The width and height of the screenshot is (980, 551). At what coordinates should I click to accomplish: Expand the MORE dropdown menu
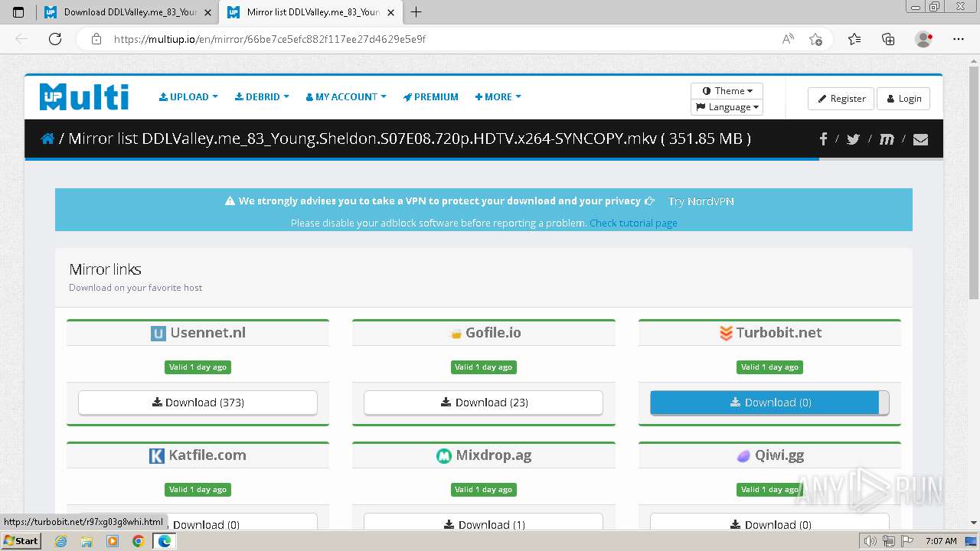point(498,97)
